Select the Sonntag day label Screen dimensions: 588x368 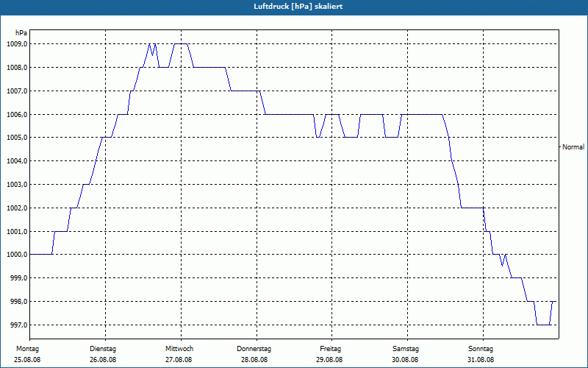point(481,349)
